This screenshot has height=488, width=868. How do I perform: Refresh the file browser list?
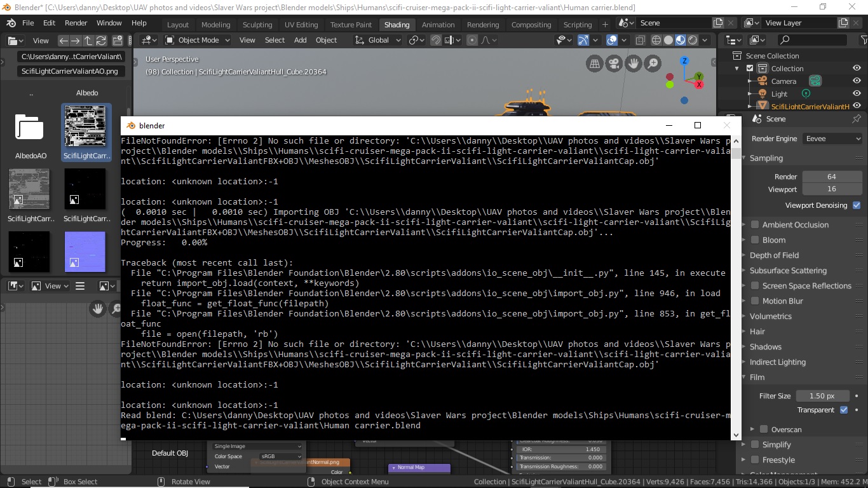click(100, 40)
